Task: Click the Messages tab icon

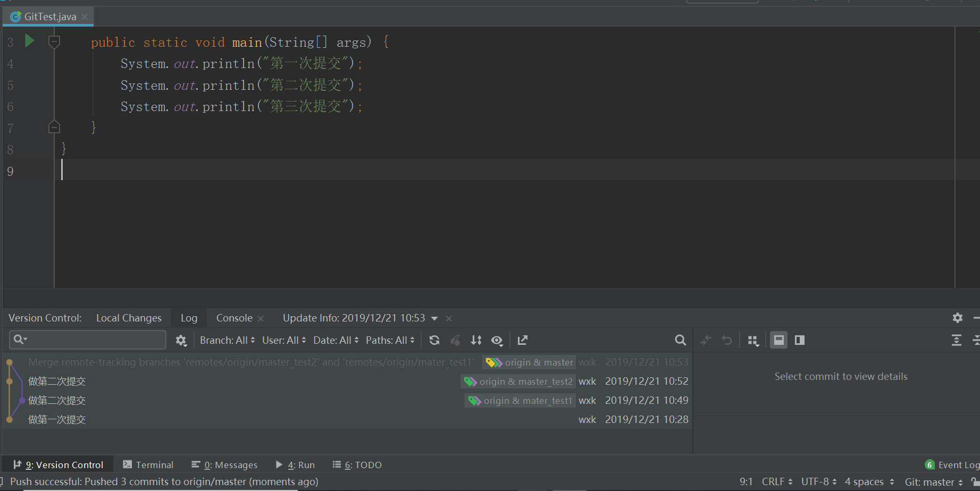Action: pyautogui.click(x=196, y=464)
